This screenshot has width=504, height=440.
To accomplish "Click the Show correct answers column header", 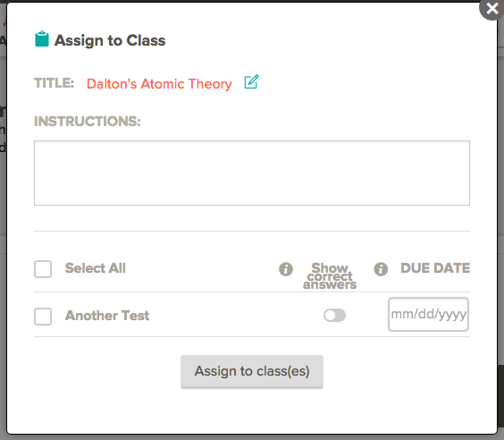I will pyautogui.click(x=330, y=276).
